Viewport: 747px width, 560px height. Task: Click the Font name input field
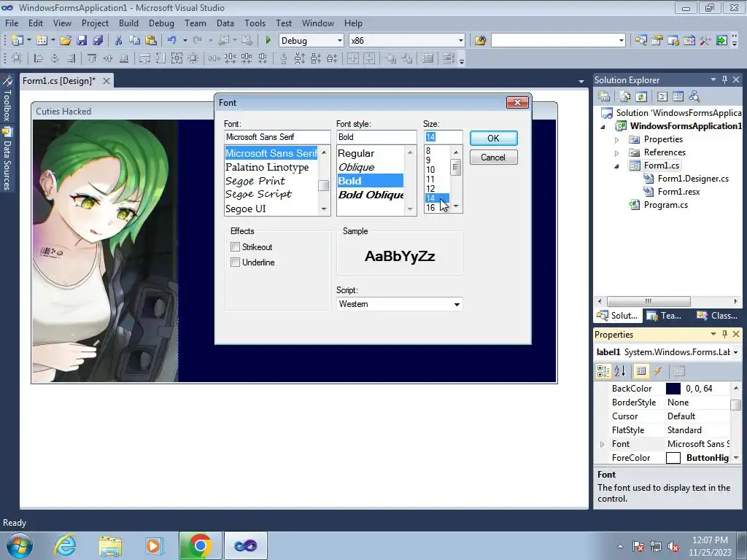tap(277, 137)
